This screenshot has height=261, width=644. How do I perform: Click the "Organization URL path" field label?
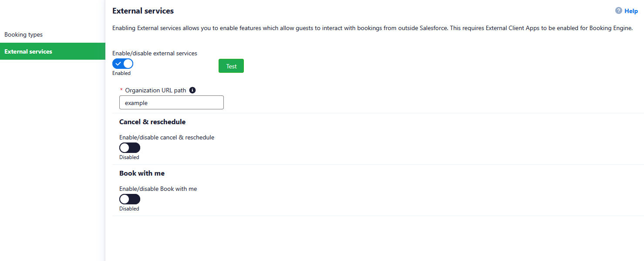coord(155,90)
